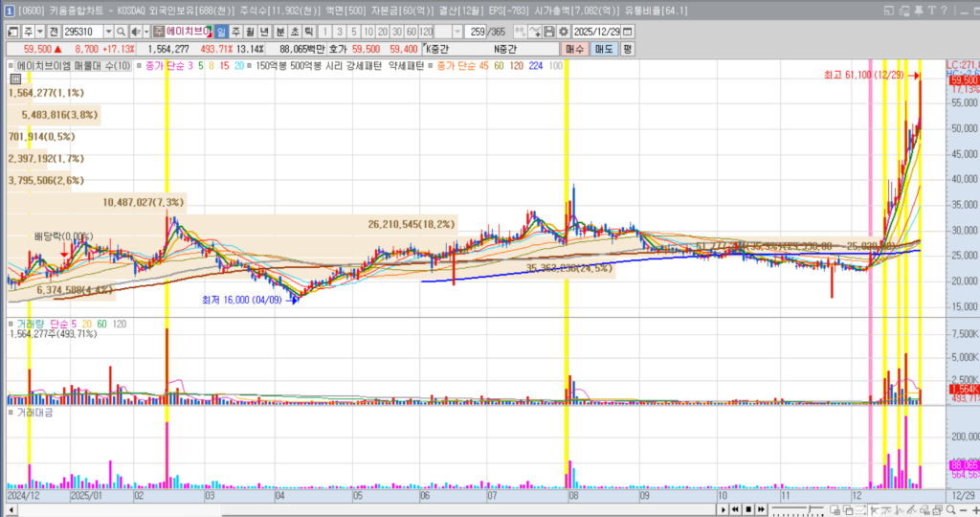Click the 매도 (sell) button
Screen dimensions: 980x517
pyautogui.click(x=604, y=49)
